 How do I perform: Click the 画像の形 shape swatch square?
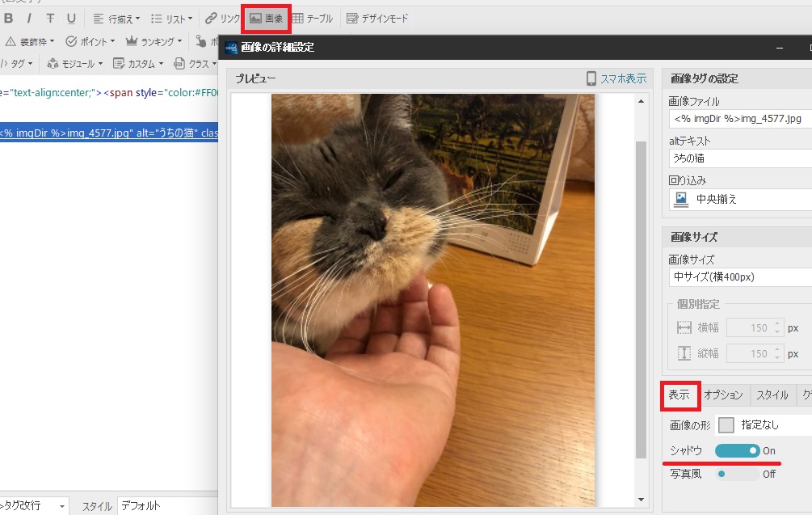(726, 425)
